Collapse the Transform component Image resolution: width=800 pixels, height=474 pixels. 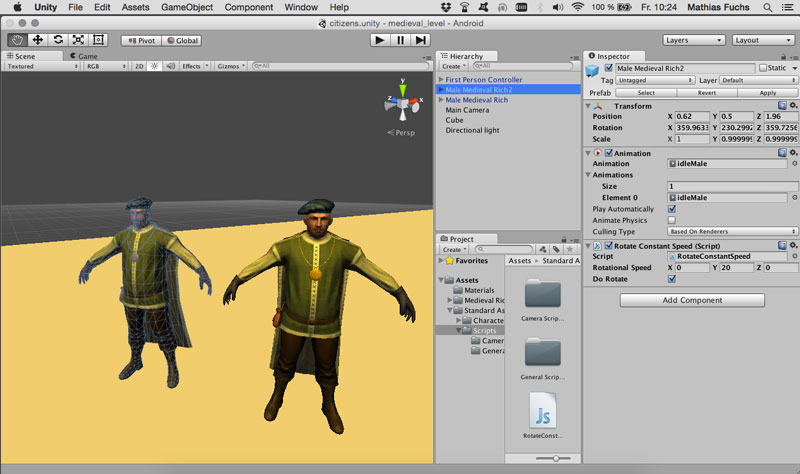tap(590, 105)
